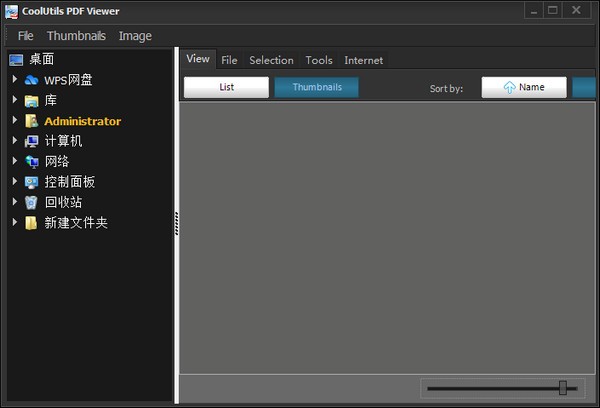The image size is (600, 408).
Task: Expand the WPS网盘 tree node
Action: point(15,79)
